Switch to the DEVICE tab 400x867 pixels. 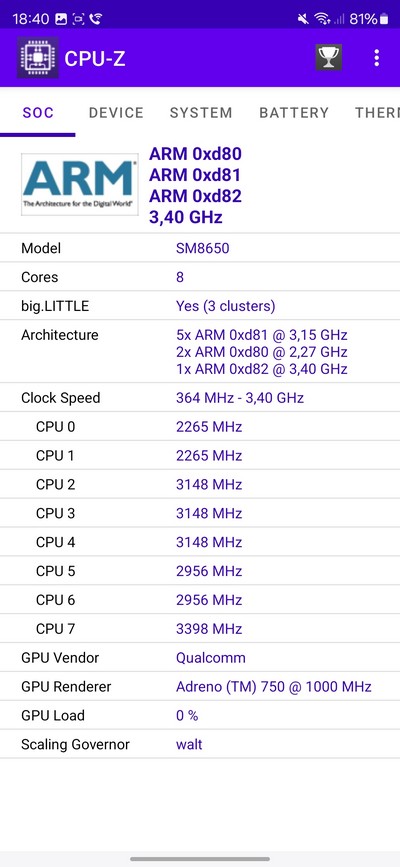[x=116, y=113]
